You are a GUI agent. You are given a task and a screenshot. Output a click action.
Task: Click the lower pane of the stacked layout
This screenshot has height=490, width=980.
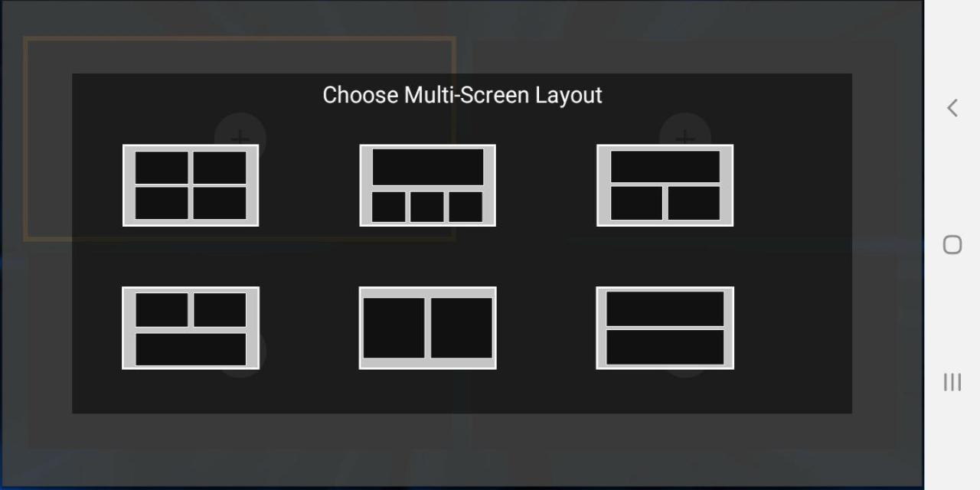pos(665,348)
